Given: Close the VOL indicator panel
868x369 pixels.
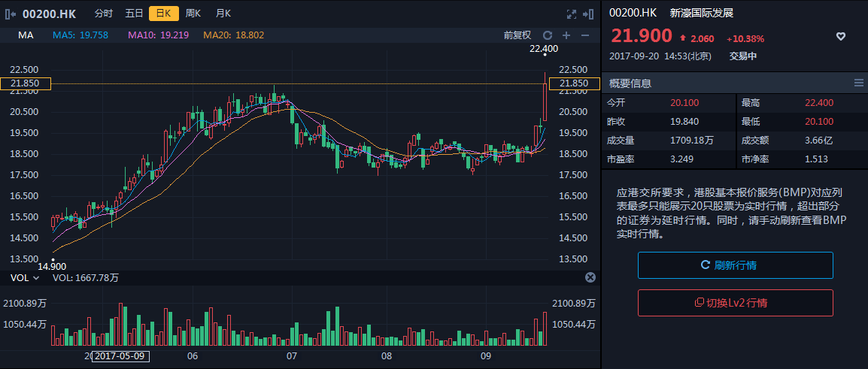Looking at the screenshot, I should tap(590, 277).
